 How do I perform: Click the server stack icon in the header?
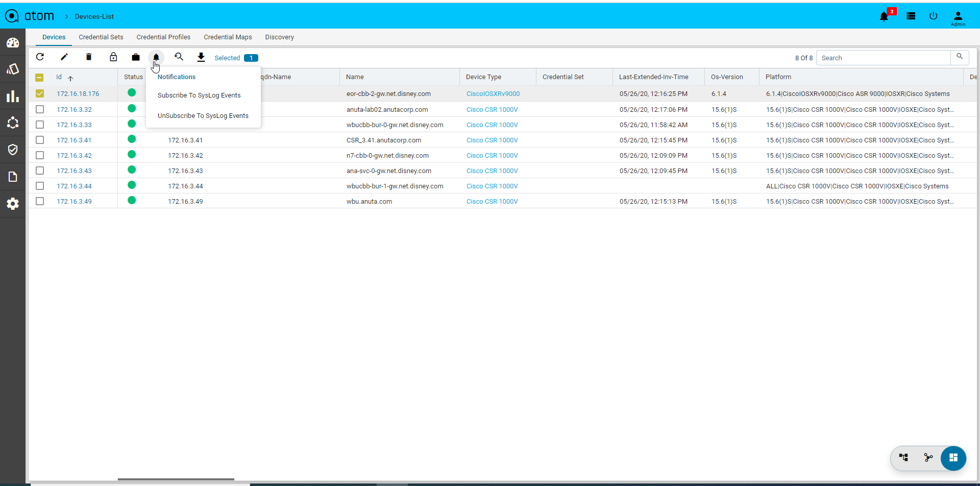(x=911, y=16)
